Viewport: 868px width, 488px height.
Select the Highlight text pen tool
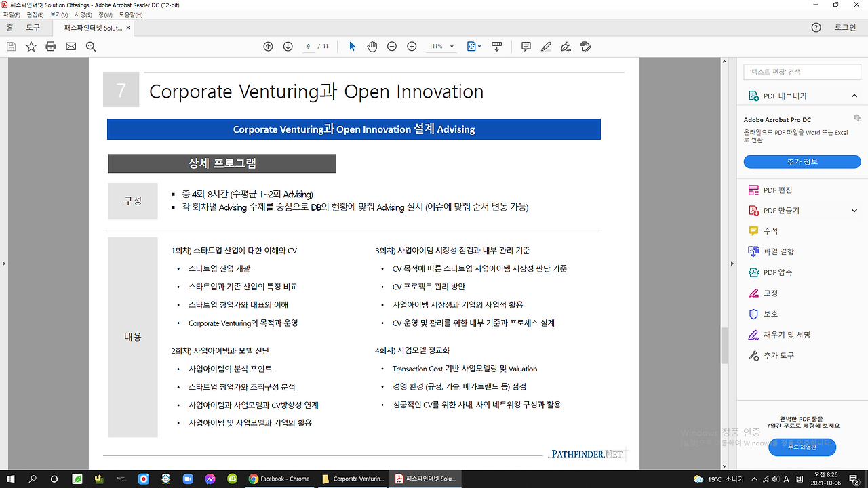coord(546,47)
